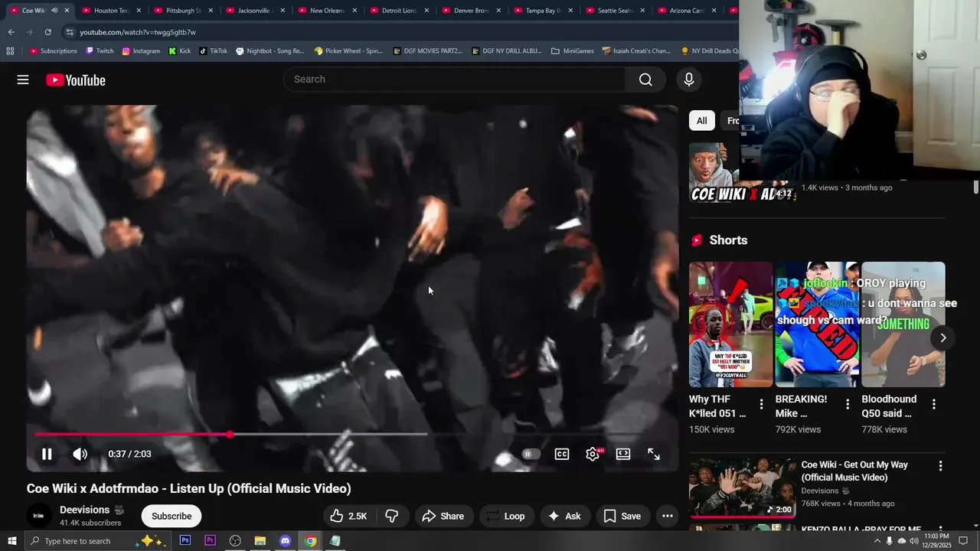This screenshot has height=551, width=980.
Task: Open the 'Bloodhound Q50 said' short thumbnail
Action: (903, 324)
